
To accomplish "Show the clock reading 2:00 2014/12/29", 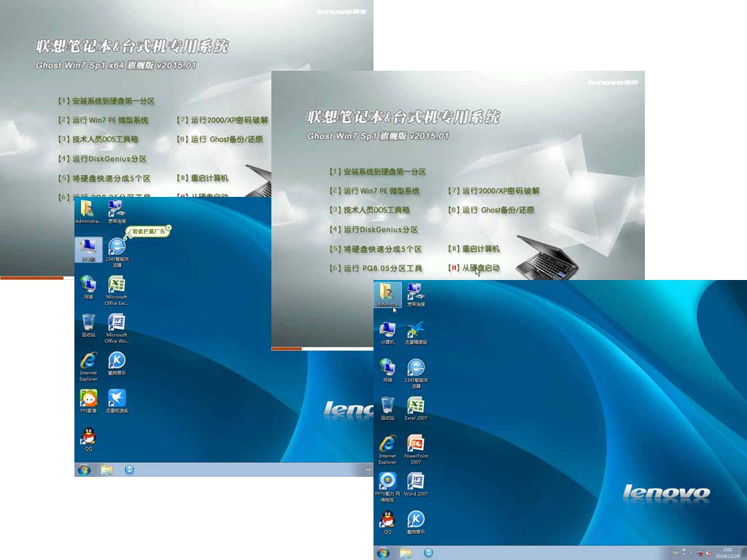I will [727, 553].
